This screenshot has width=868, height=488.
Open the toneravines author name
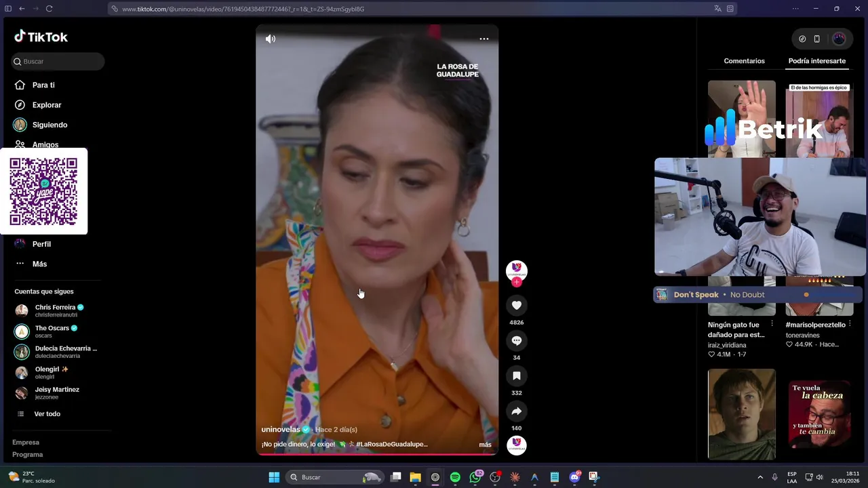click(x=803, y=335)
